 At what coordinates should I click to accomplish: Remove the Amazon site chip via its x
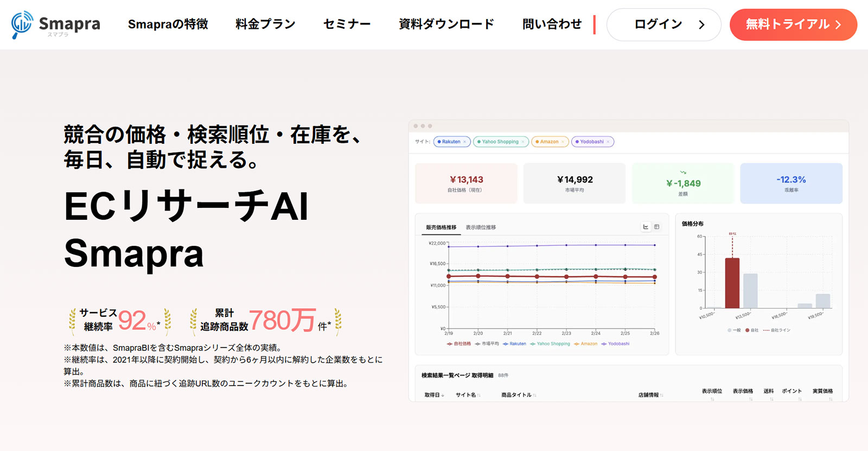[563, 142]
